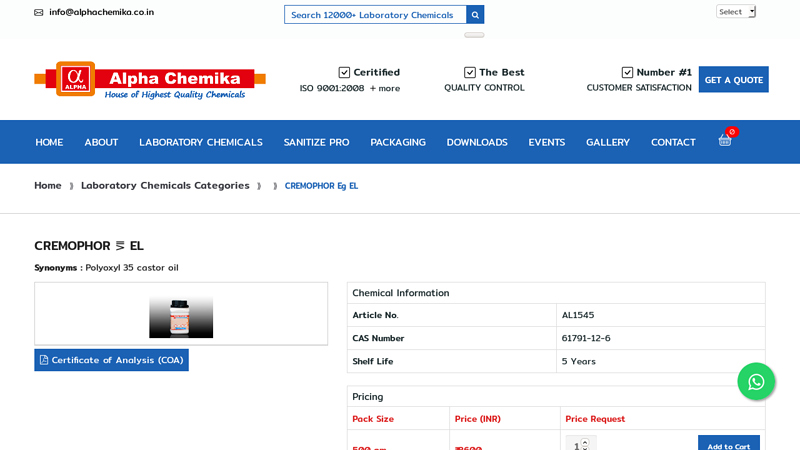The height and width of the screenshot is (450, 800).
Task: Click the search magnifier icon button
Action: (x=475, y=14)
